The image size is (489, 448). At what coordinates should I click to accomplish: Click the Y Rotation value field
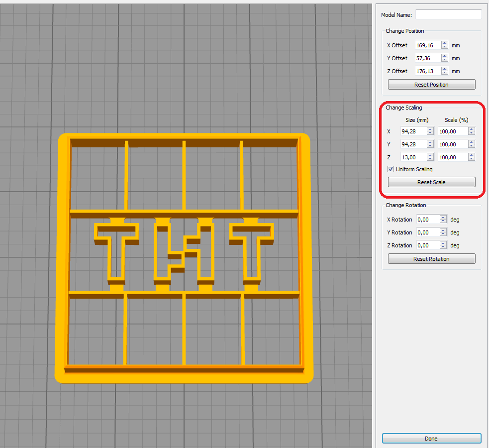point(428,232)
